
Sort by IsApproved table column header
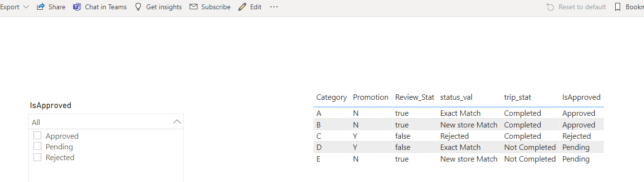581,97
